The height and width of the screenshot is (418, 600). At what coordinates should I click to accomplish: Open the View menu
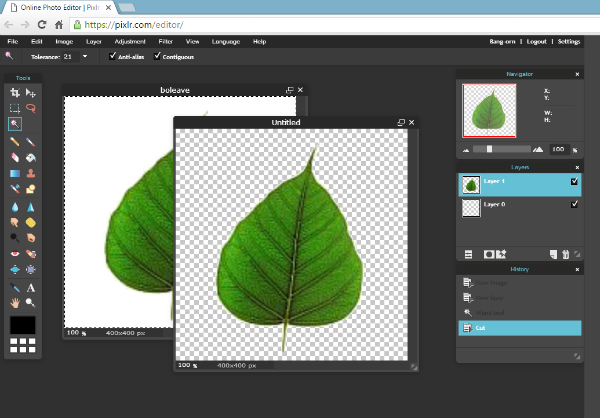(x=192, y=41)
